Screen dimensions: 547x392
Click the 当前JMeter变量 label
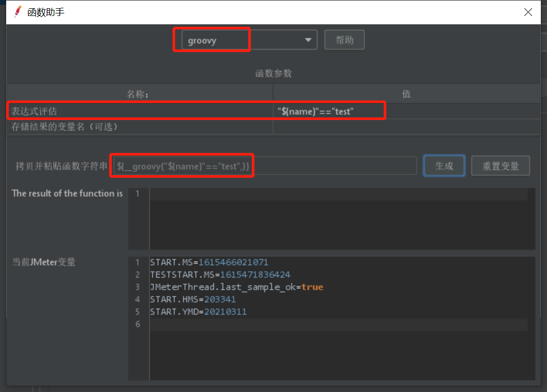click(44, 262)
